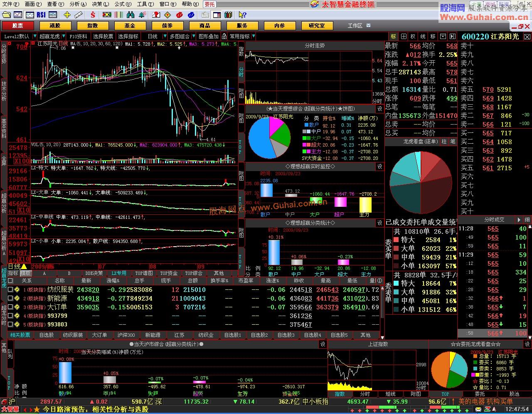Select the ruler measuring tool
The image size is (532, 414).
[79, 15]
